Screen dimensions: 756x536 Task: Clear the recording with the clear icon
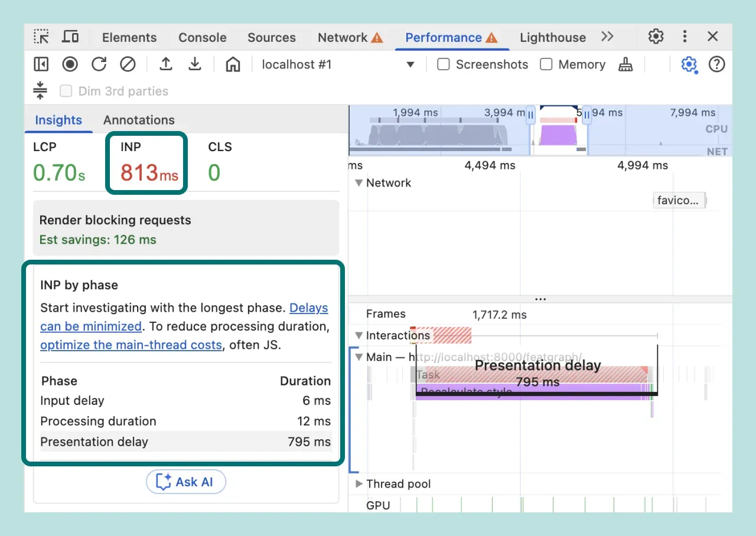128,64
